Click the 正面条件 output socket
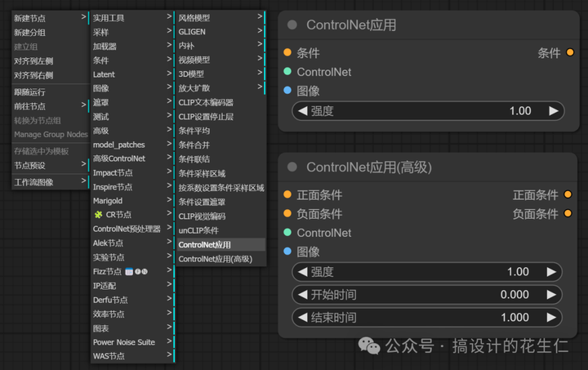 pyautogui.click(x=568, y=194)
